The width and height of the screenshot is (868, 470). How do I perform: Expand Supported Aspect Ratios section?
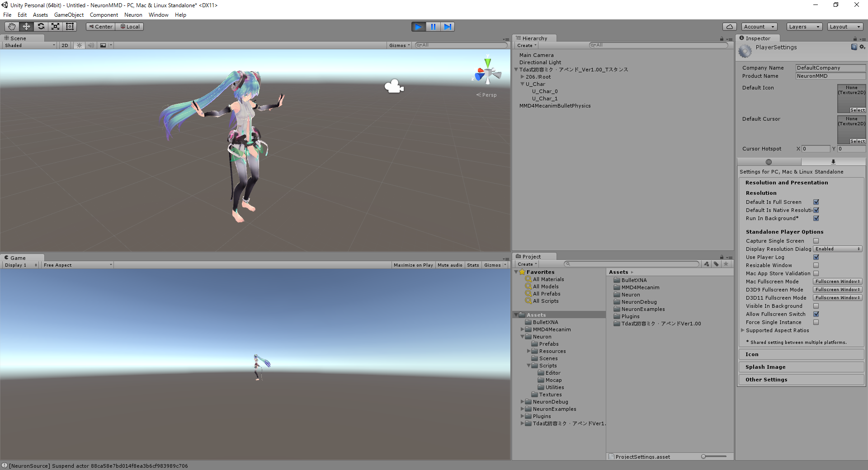pyautogui.click(x=743, y=330)
